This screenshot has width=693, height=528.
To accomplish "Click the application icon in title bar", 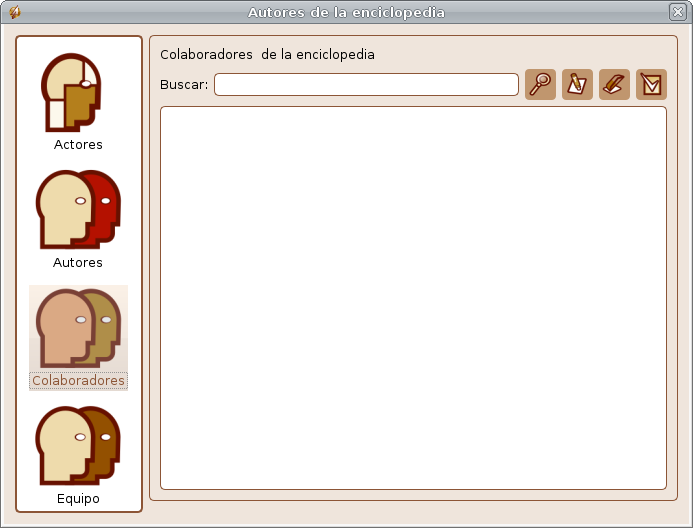I will (15, 12).
